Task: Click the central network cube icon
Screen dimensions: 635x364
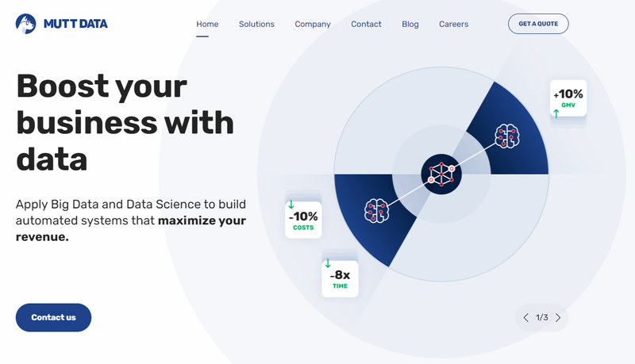Action: 441,174
